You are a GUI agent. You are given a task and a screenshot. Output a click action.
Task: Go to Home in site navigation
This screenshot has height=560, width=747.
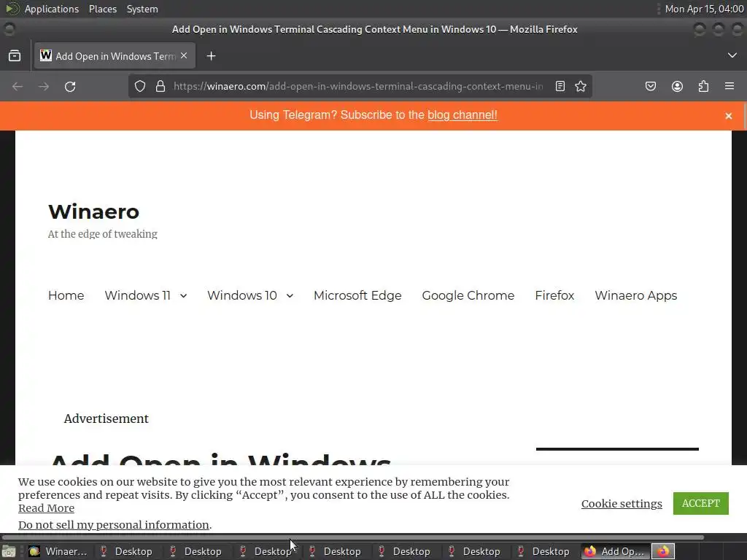[66, 295]
